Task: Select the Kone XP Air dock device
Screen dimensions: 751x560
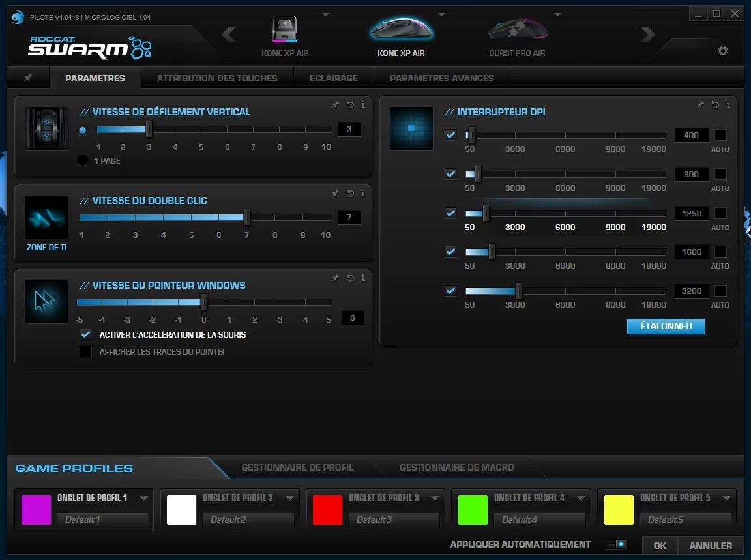Action: coord(285,37)
